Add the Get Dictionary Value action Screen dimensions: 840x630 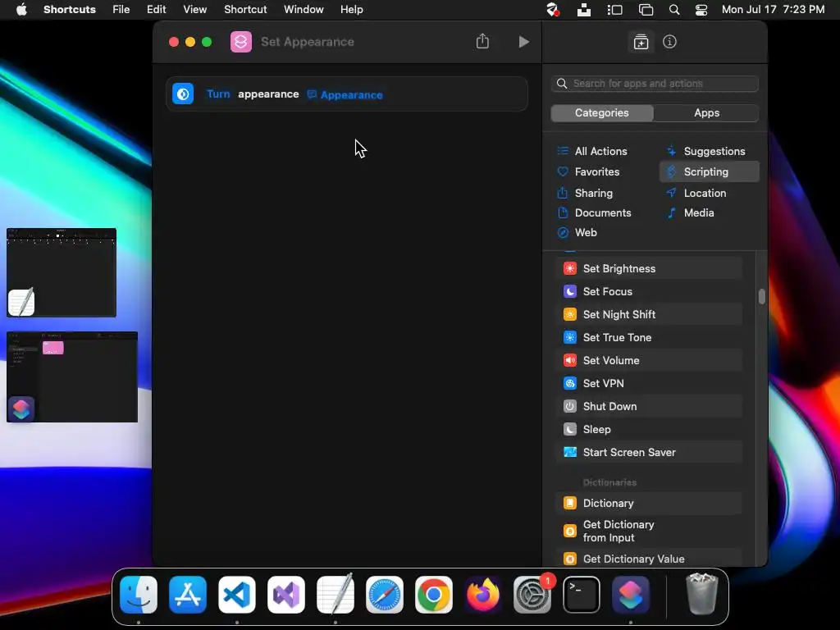click(649, 559)
